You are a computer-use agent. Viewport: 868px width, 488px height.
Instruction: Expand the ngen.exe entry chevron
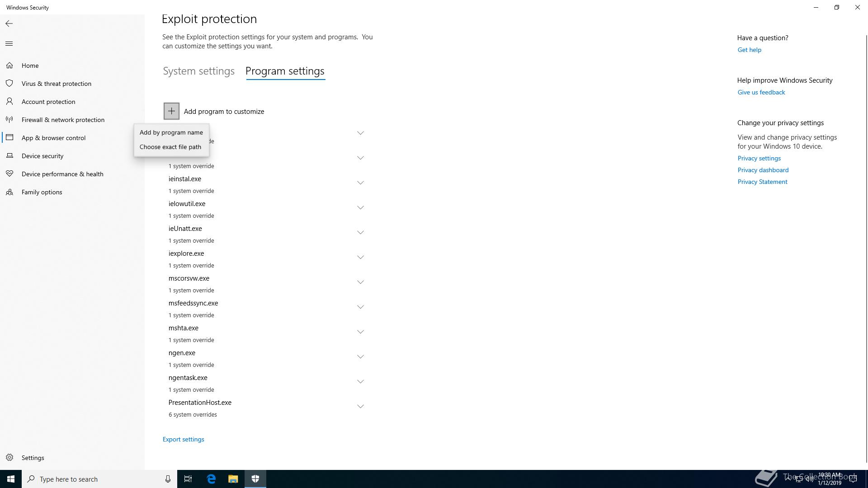point(360,357)
